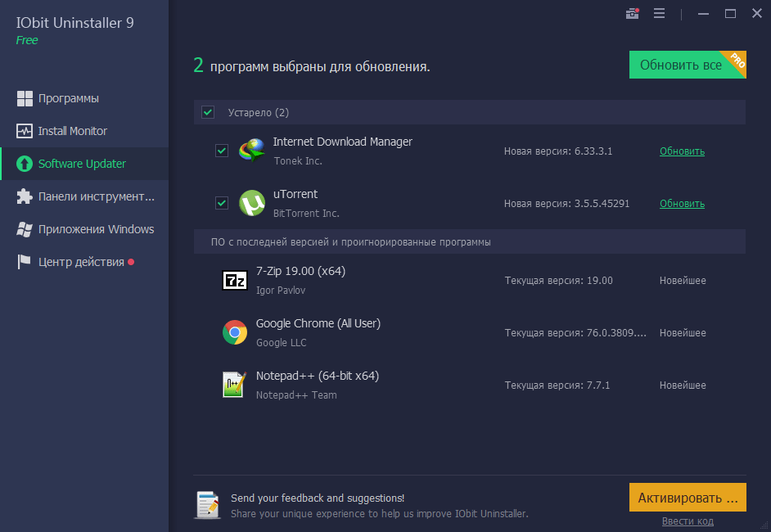Click Новейшее status for Notepad++
The height and width of the screenshot is (532, 771).
click(683, 385)
